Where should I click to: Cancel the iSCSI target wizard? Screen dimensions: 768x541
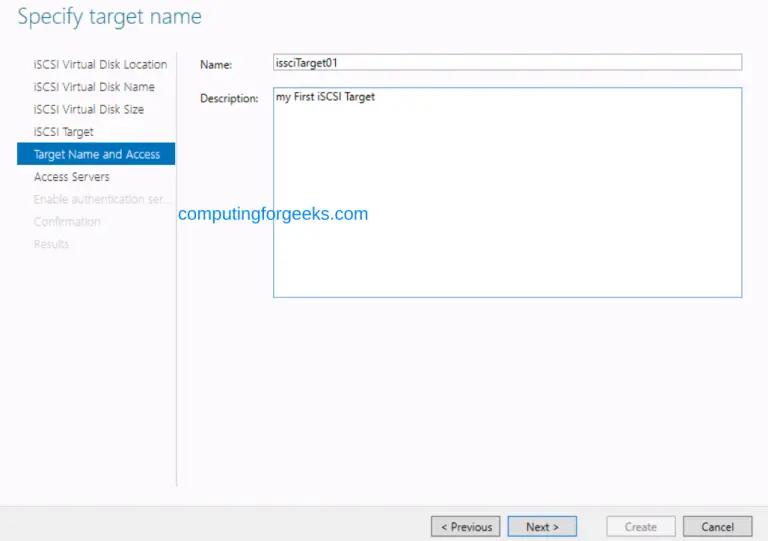(x=717, y=527)
